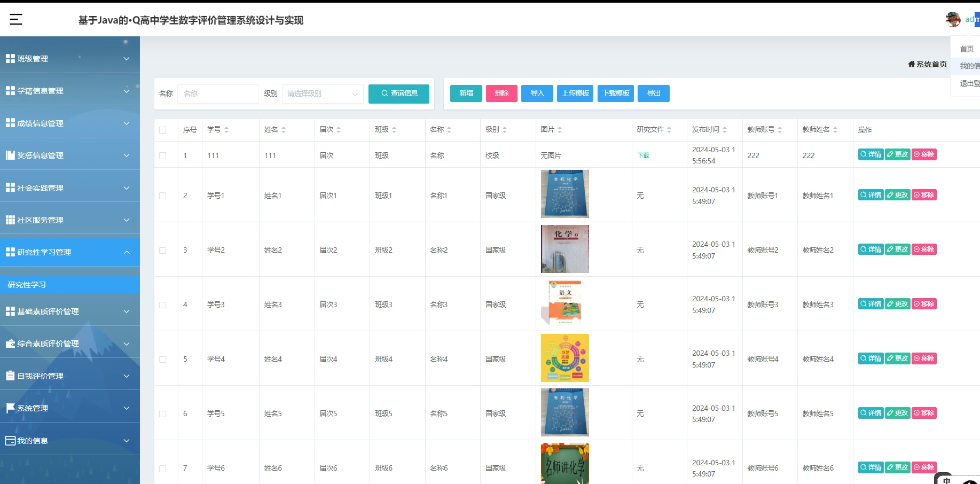The width and height of the screenshot is (980, 484).
Task: Click the 下载 link in row 1
Action: coord(642,155)
